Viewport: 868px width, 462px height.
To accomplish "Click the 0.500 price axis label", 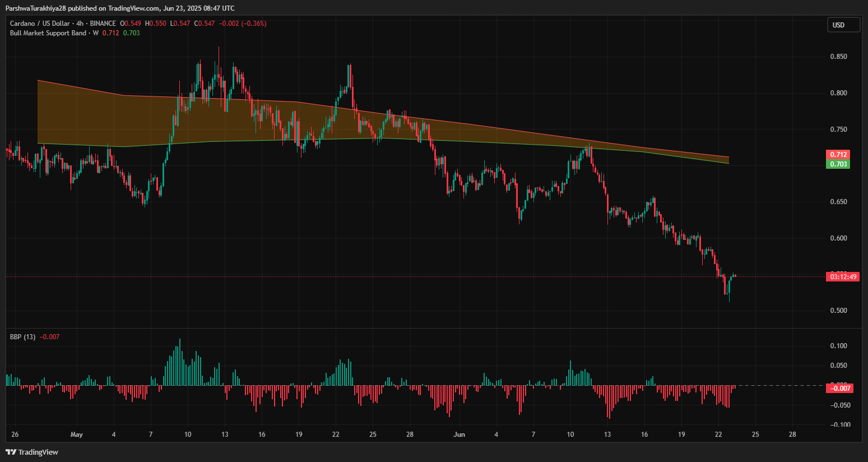I will (838, 311).
